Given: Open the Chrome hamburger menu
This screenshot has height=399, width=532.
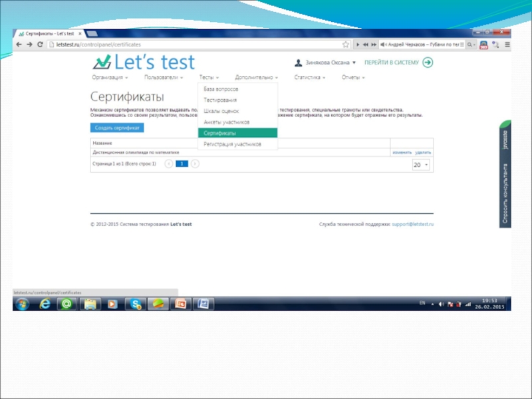Looking at the screenshot, I should [507, 45].
